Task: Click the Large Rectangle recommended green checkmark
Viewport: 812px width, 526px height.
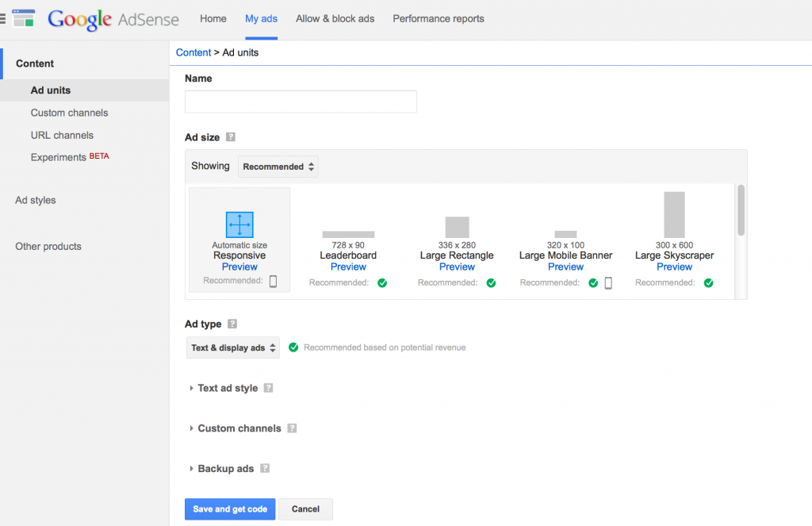Action: (x=491, y=283)
